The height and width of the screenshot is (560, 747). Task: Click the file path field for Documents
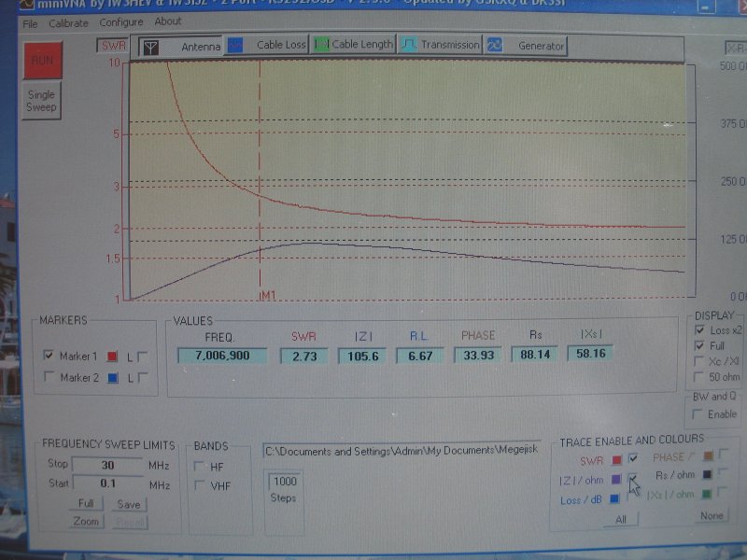click(x=402, y=450)
